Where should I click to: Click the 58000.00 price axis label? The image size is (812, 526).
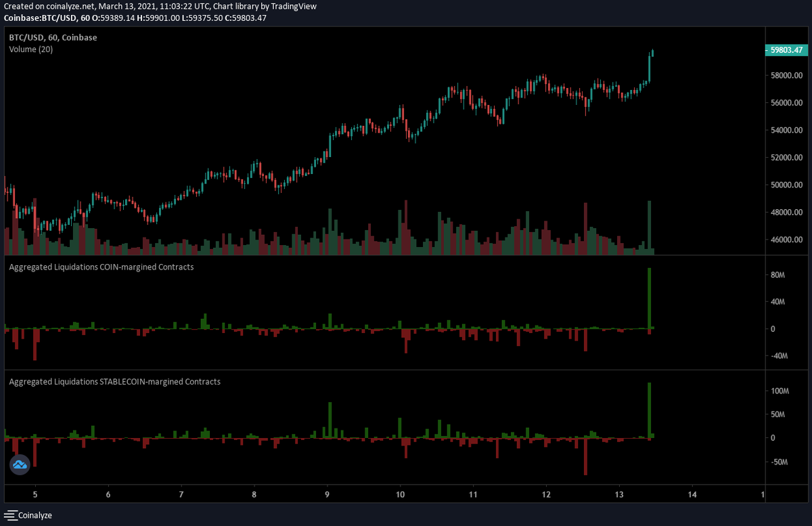click(786, 75)
